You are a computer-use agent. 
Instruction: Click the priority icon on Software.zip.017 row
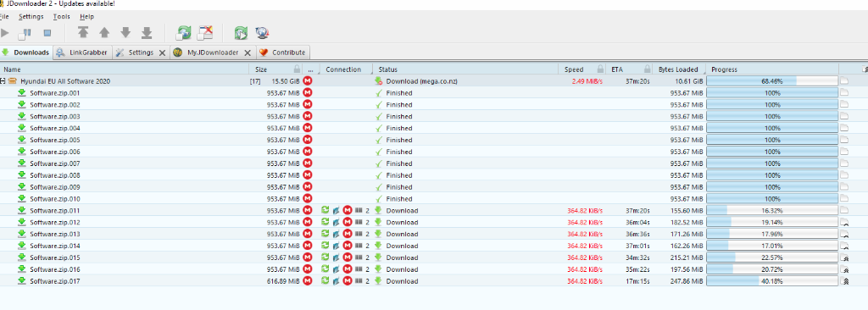[x=845, y=281]
